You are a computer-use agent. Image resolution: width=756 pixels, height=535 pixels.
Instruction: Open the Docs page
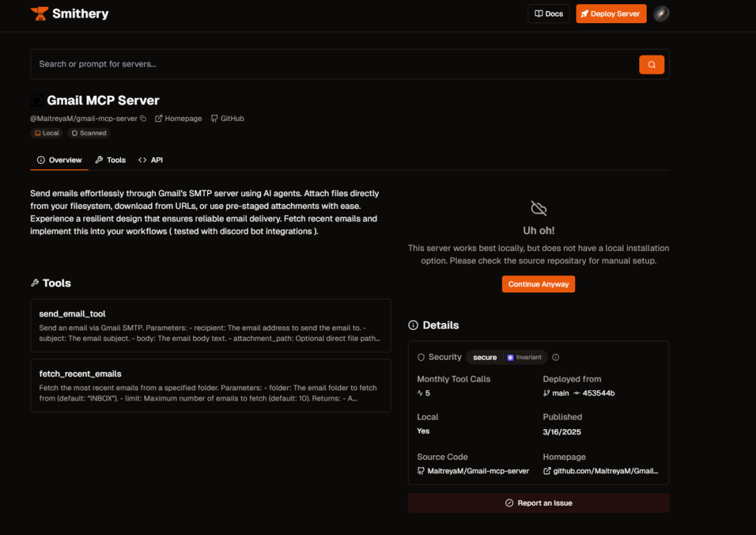point(549,13)
